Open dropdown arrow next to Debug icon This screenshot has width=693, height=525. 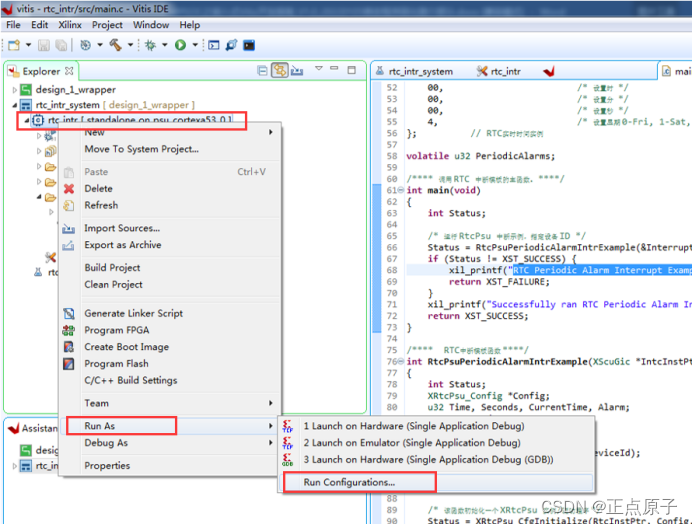click(x=165, y=45)
